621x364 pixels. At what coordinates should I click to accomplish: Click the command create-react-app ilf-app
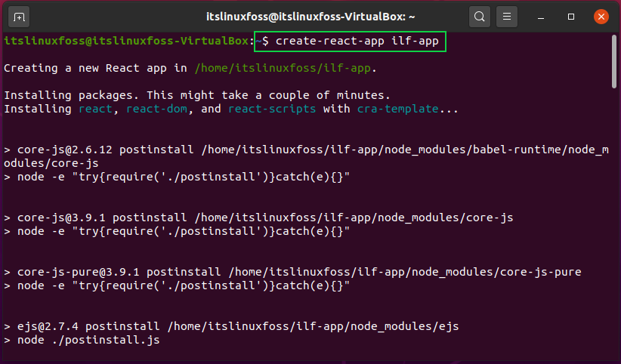click(x=357, y=41)
